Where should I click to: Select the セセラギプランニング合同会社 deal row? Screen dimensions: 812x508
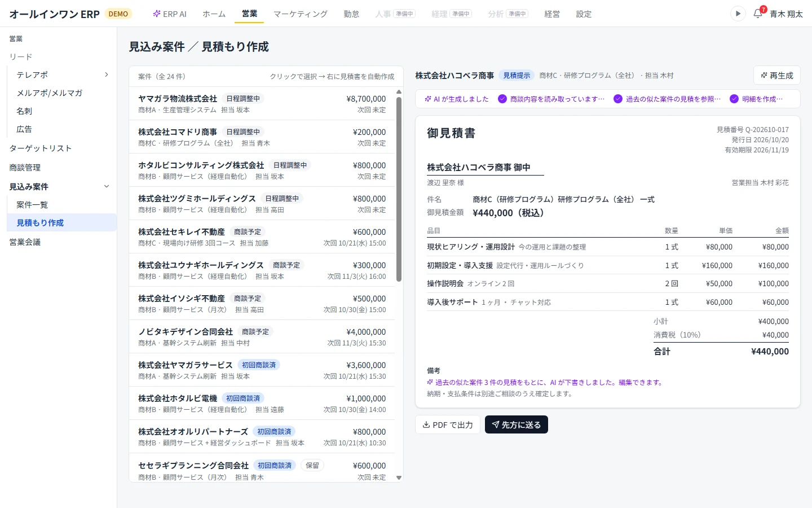coord(262,468)
